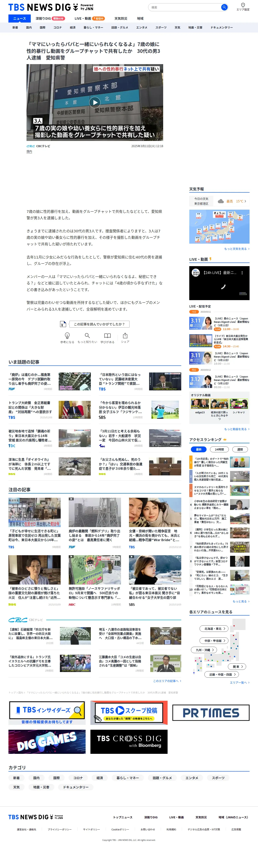Viewport: 258px width, 868px height.
Task: Select the 週間 ranking filter
Action: (x=240, y=449)
